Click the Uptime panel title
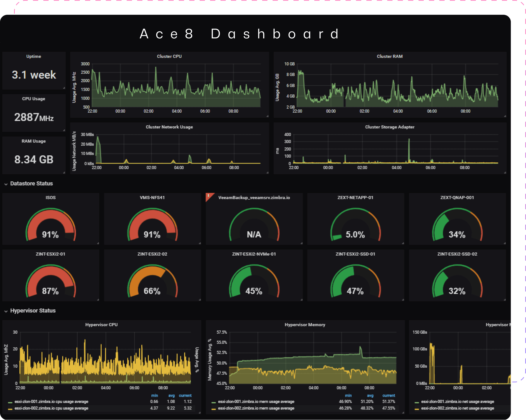This screenshot has width=526, height=420. (34, 56)
